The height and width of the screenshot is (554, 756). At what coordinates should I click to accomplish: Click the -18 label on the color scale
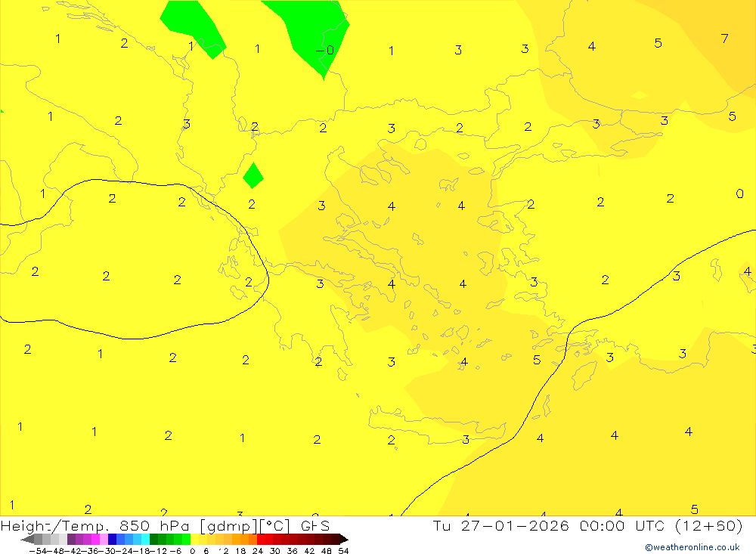(x=142, y=551)
